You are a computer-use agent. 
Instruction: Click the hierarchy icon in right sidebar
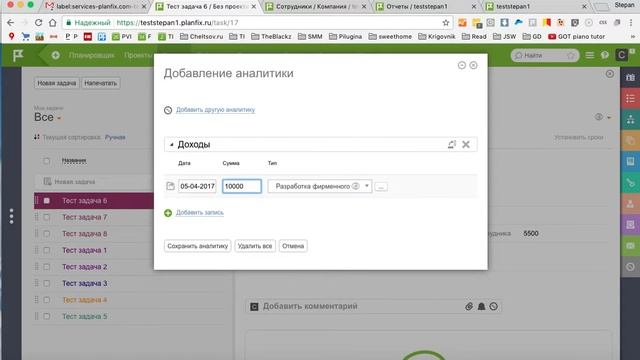pyautogui.click(x=630, y=119)
